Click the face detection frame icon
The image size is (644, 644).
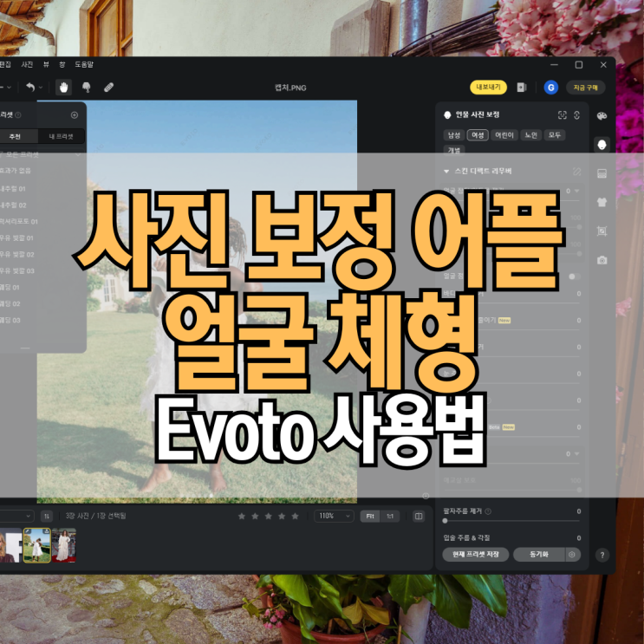click(x=563, y=115)
